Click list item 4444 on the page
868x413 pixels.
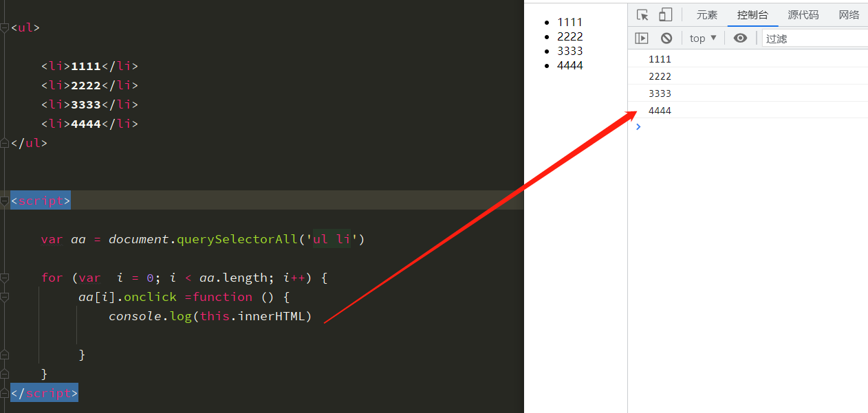pos(569,65)
